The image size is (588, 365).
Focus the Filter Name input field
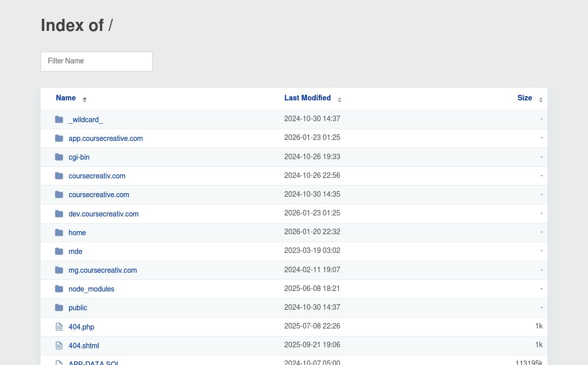pos(96,61)
